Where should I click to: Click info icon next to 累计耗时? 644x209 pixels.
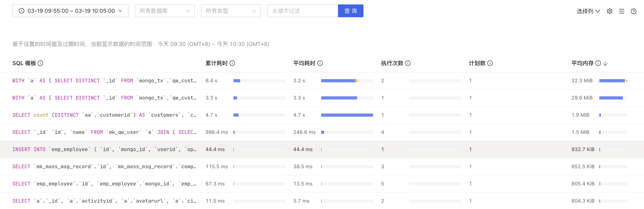pos(232,63)
